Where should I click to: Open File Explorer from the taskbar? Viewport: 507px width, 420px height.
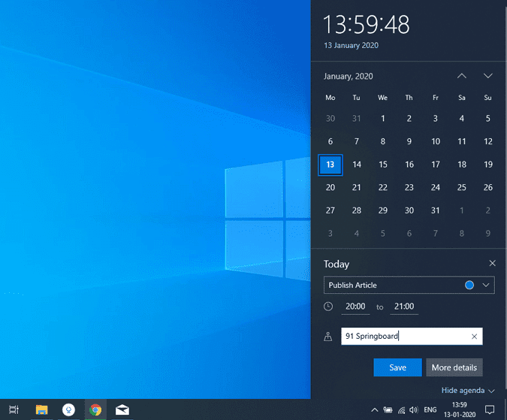click(x=41, y=409)
